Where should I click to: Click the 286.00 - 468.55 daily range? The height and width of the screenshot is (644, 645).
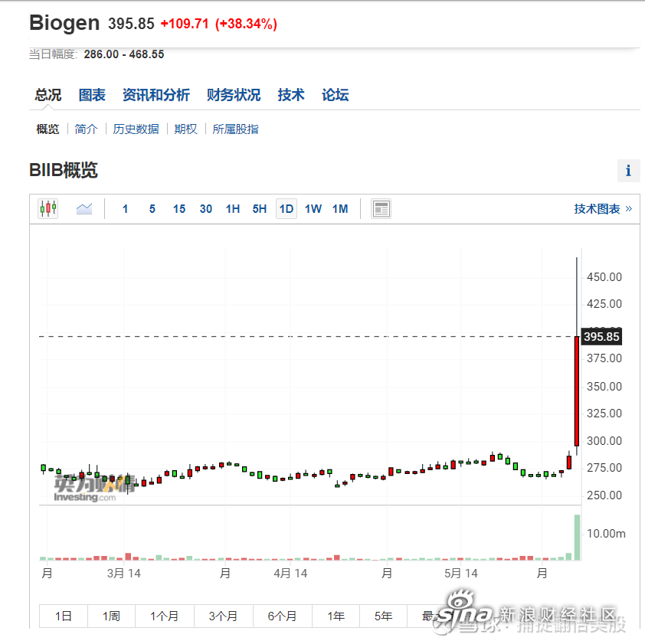pos(124,54)
